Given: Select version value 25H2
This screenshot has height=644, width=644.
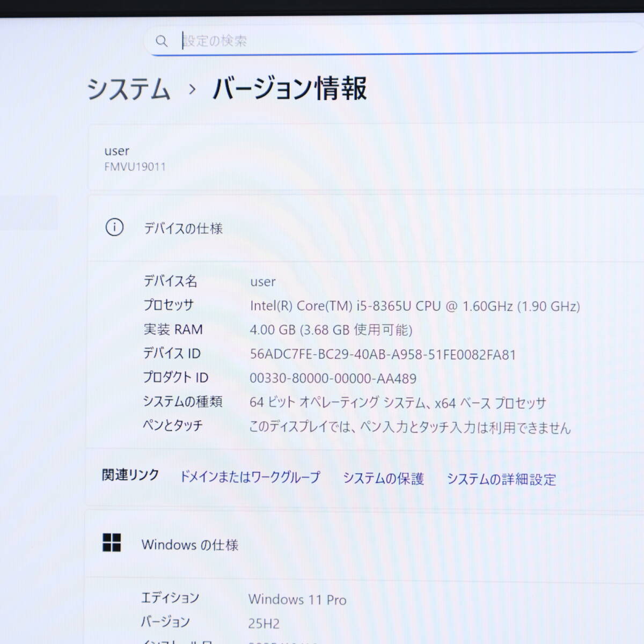Looking at the screenshot, I should click(x=264, y=624).
